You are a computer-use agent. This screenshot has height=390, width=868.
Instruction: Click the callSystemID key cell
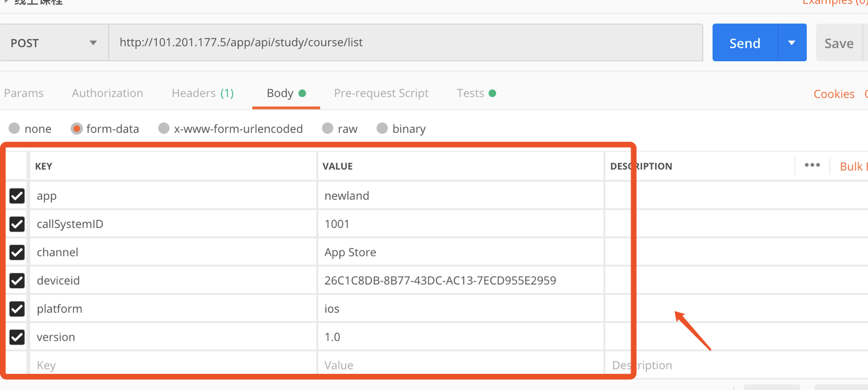tap(173, 224)
